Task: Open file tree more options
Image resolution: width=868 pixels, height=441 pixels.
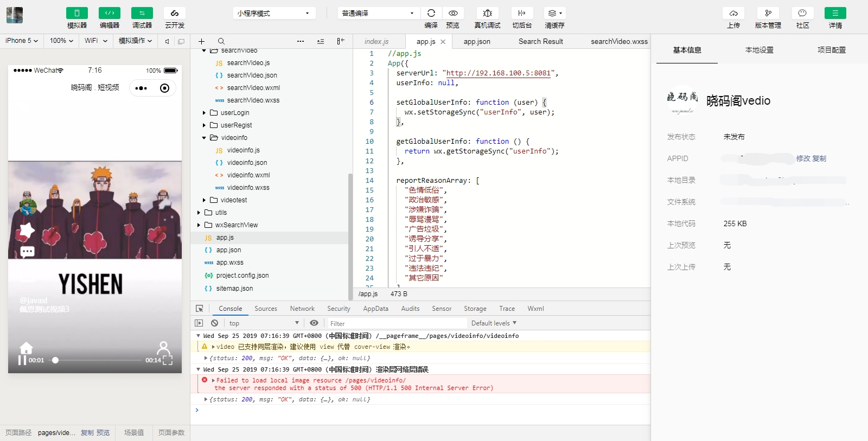Action: (x=301, y=41)
